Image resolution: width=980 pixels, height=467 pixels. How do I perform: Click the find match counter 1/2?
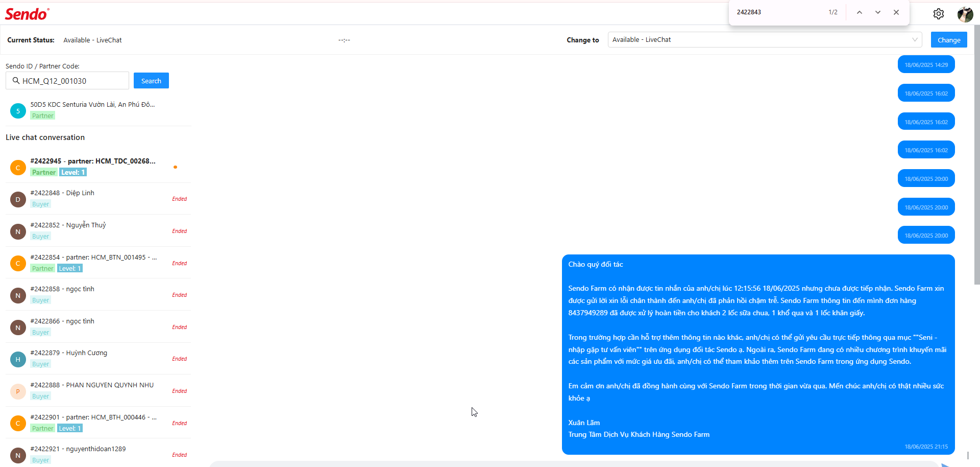(x=833, y=12)
